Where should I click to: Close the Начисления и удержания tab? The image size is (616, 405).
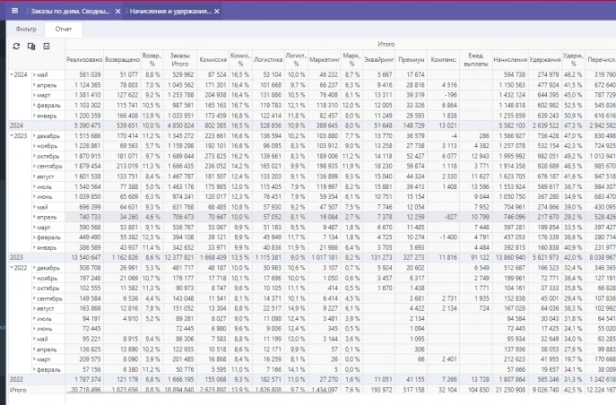click(216, 11)
